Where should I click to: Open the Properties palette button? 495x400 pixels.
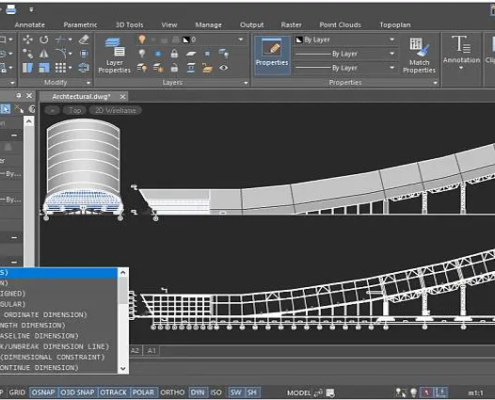(272, 55)
